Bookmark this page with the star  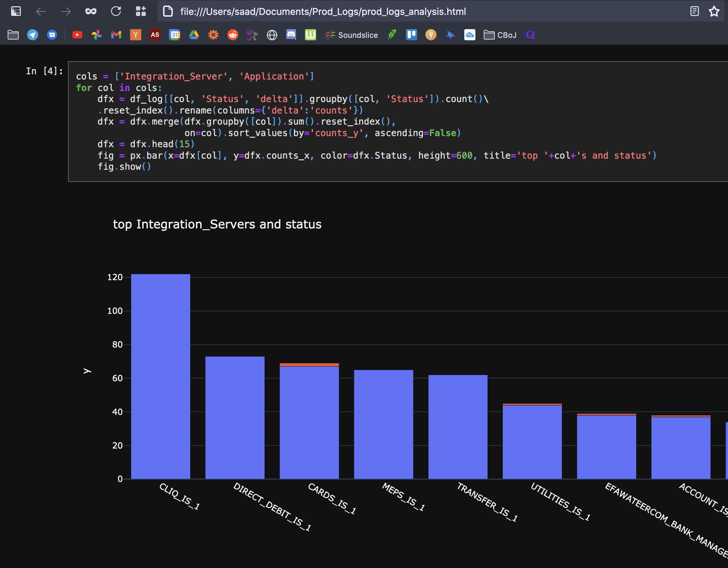click(714, 11)
